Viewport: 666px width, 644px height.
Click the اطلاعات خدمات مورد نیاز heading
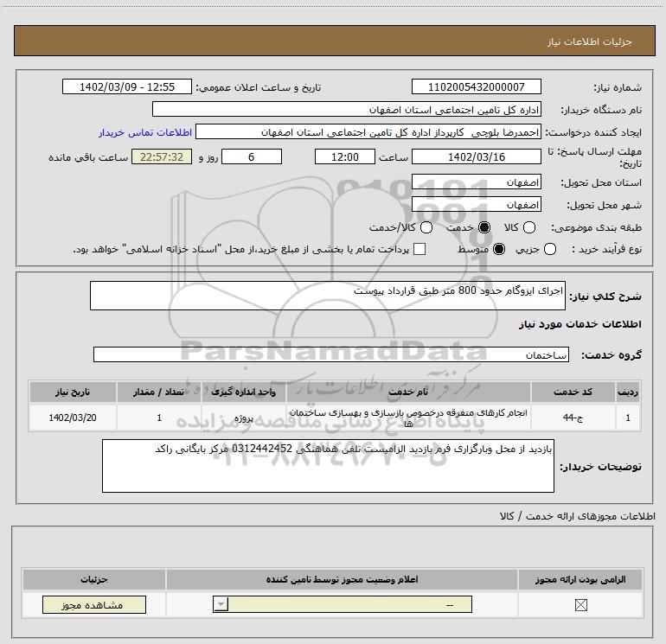(580, 324)
